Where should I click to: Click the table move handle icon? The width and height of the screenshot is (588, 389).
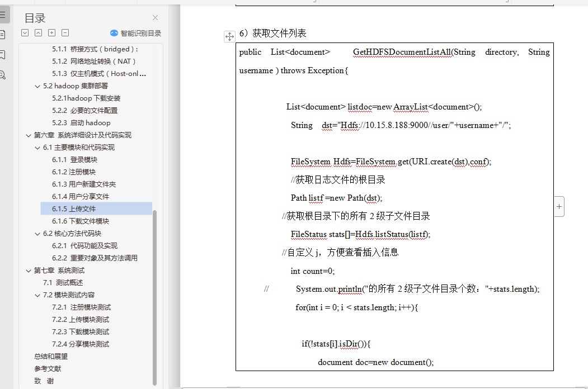coord(229,36)
